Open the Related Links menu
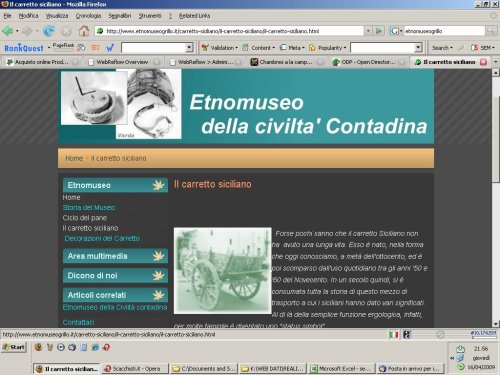Screen dimensions: 500x375 click(194, 16)
